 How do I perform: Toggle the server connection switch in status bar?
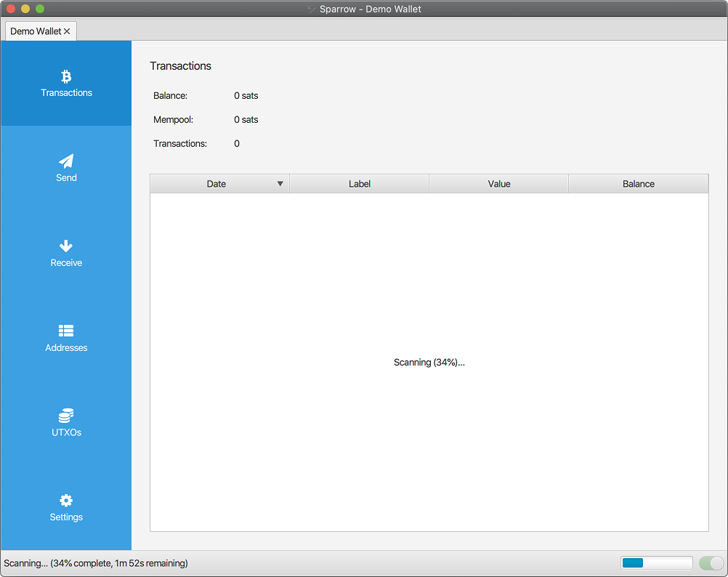711,563
